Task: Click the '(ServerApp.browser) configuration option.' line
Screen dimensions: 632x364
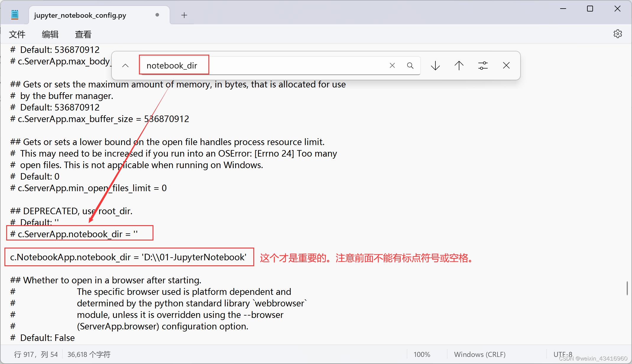Action: point(163,326)
